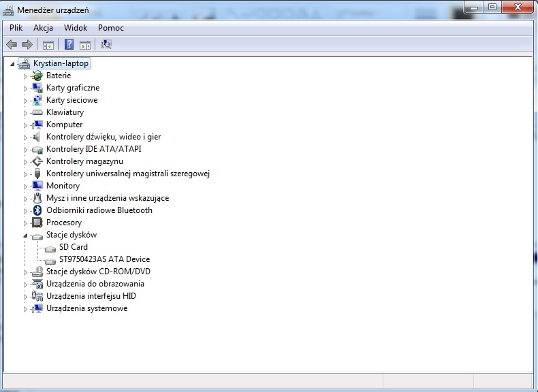
Task: Select Urządzenia do obrazowania label
Action: click(x=95, y=284)
